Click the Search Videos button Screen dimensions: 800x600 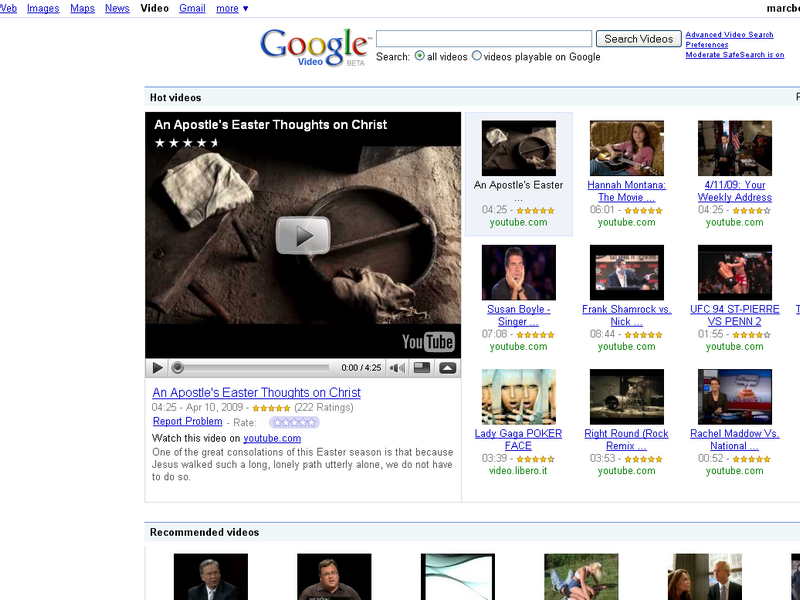point(638,39)
